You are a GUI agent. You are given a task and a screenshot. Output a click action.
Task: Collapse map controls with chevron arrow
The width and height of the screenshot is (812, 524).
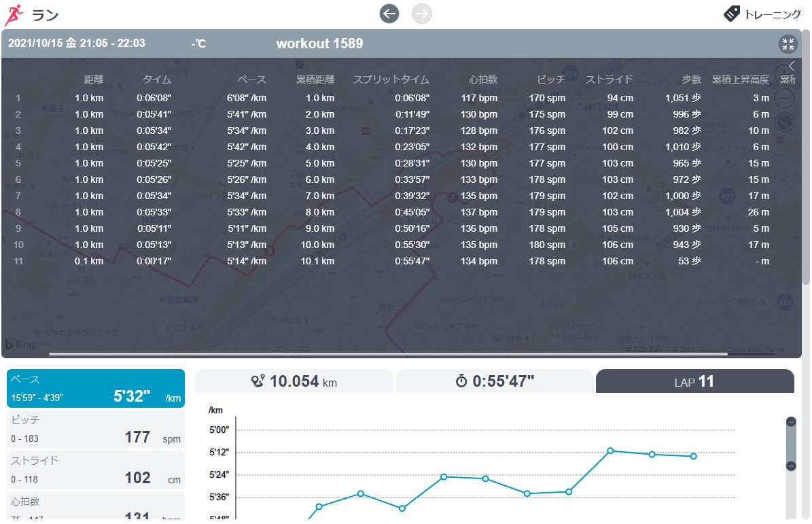coord(792,66)
